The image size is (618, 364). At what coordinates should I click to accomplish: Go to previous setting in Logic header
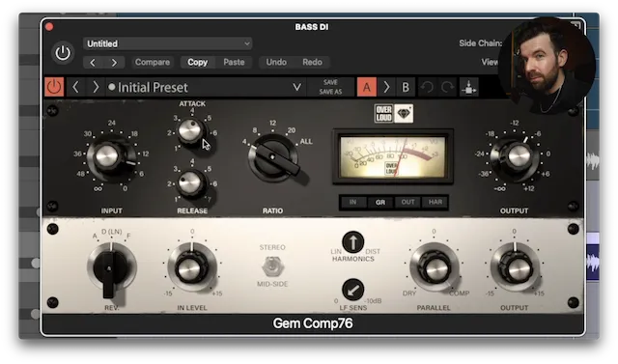93,62
